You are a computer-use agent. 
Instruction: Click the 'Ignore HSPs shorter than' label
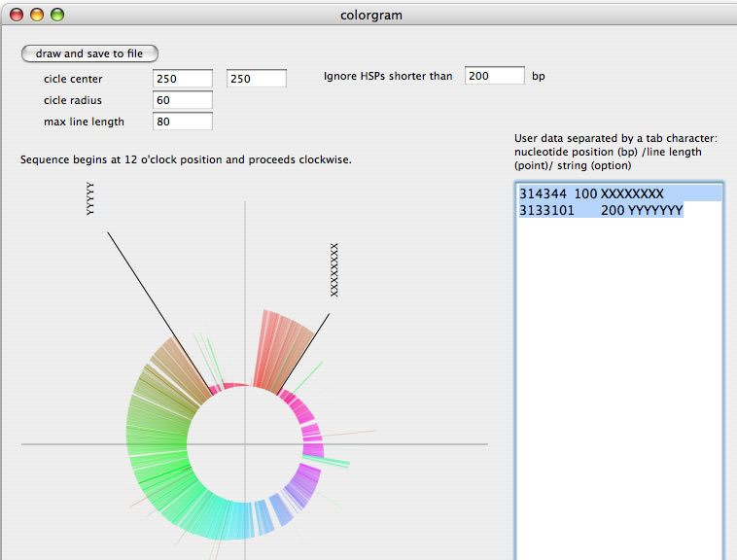point(388,76)
